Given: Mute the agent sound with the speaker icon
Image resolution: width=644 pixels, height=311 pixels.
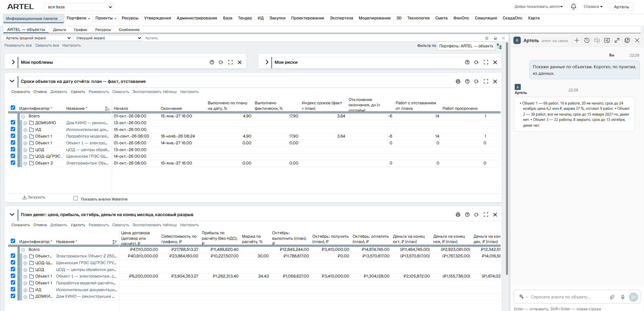Looking at the screenshot, I should click(x=597, y=40).
